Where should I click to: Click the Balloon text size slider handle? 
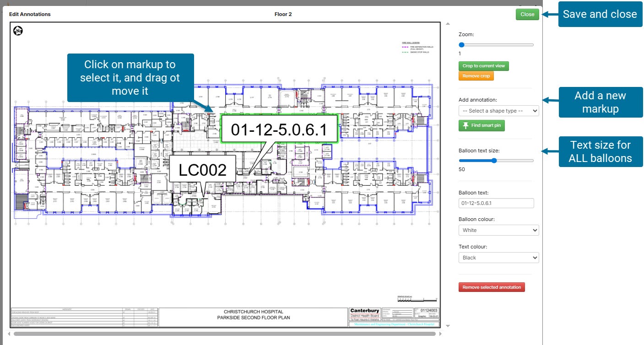[494, 161]
